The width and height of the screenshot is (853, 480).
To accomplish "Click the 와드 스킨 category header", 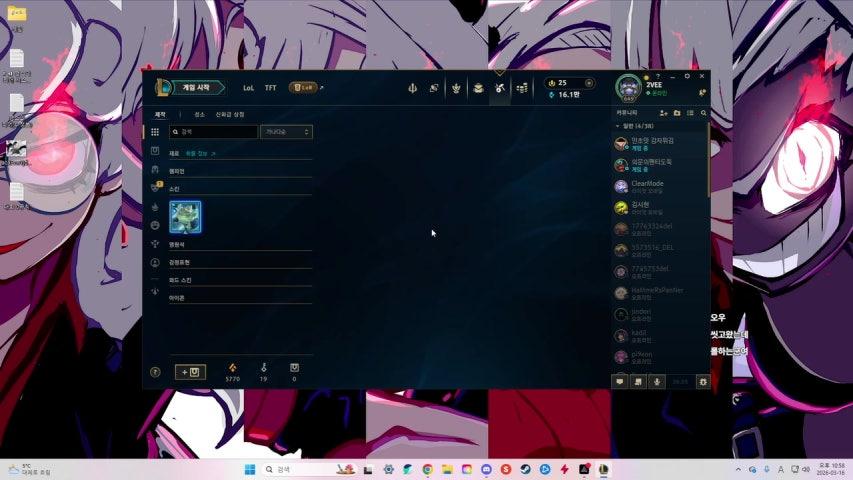I will pos(180,280).
